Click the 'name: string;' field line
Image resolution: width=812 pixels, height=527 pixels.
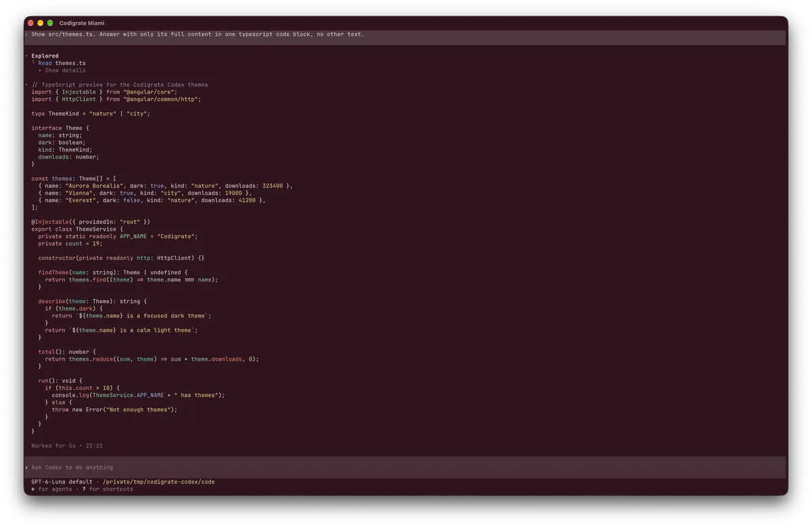pos(60,135)
